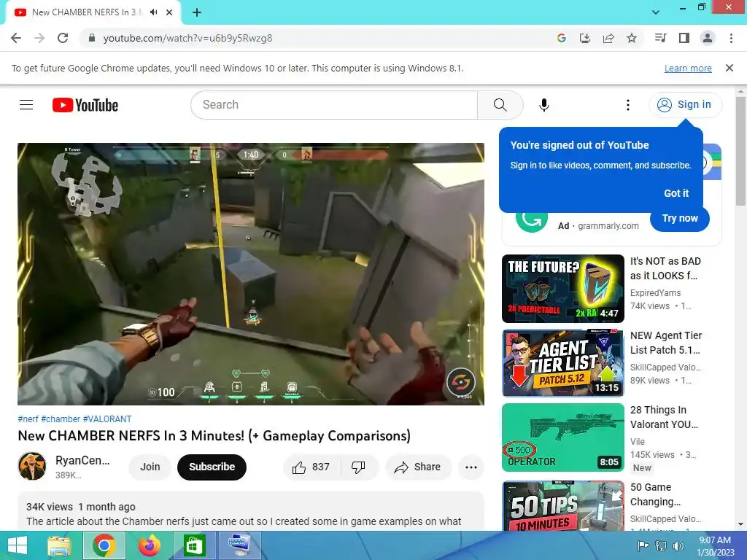Click Vile channel name
747x560 pixels.
pyautogui.click(x=638, y=441)
